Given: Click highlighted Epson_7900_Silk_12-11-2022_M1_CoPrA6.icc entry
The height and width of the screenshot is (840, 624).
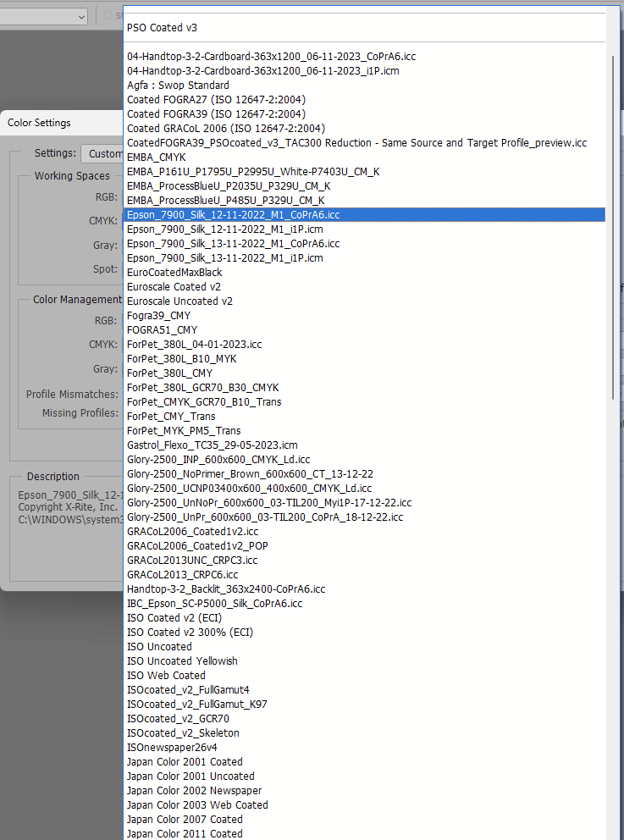Looking at the screenshot, I should (x=364, y=215).
